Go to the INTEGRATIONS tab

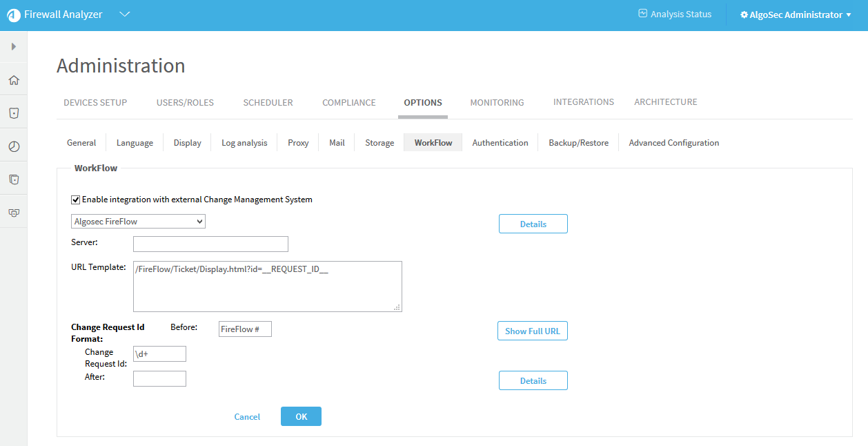(583, 102)
